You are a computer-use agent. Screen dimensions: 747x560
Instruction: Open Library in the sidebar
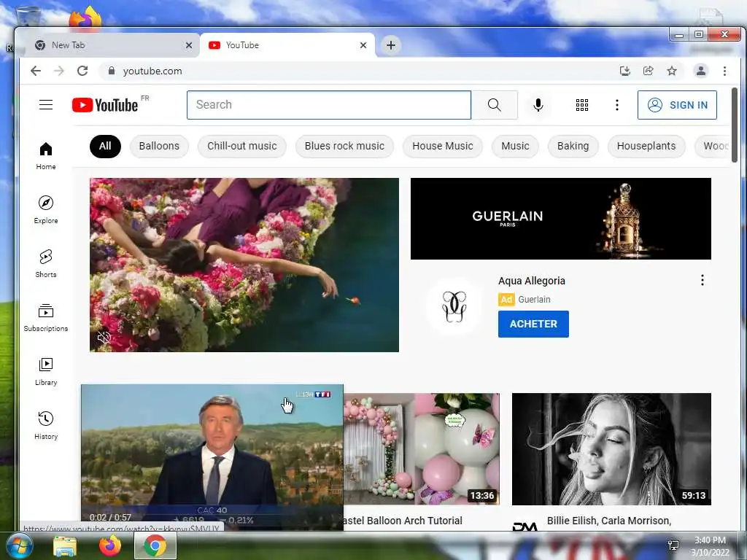(x=46, y=371)
